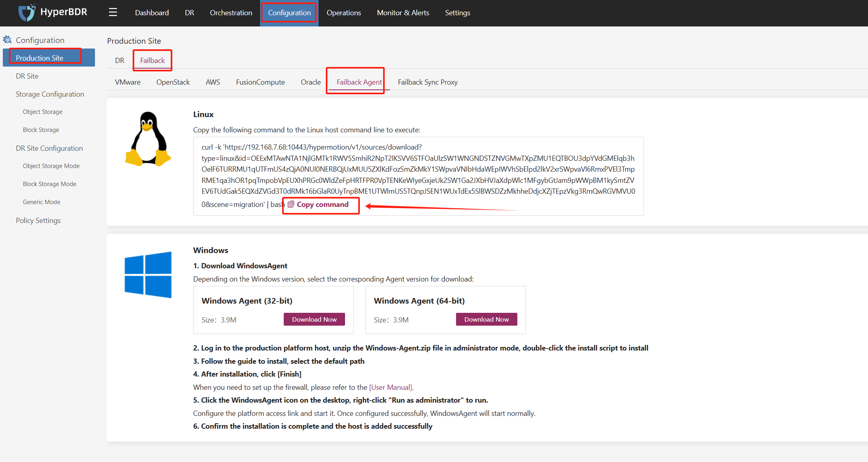Select Generic Mode in sidebar

(42, 202)
